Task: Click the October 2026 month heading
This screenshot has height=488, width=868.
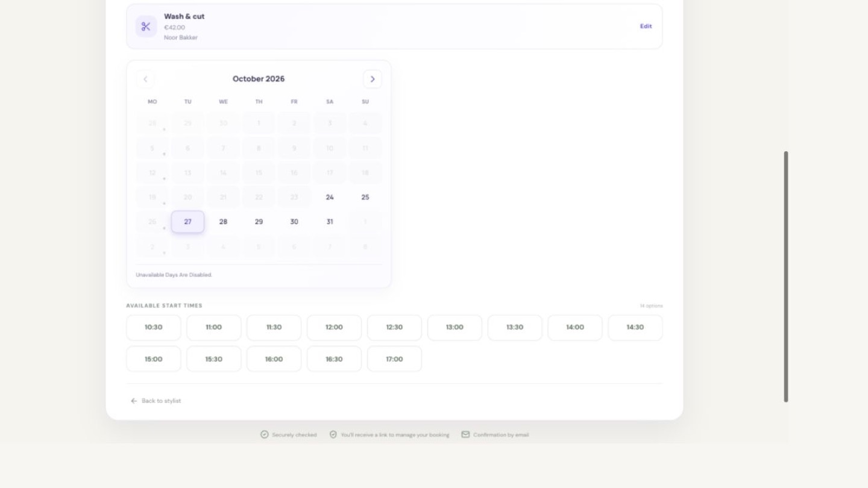Action: coord(259,79)
